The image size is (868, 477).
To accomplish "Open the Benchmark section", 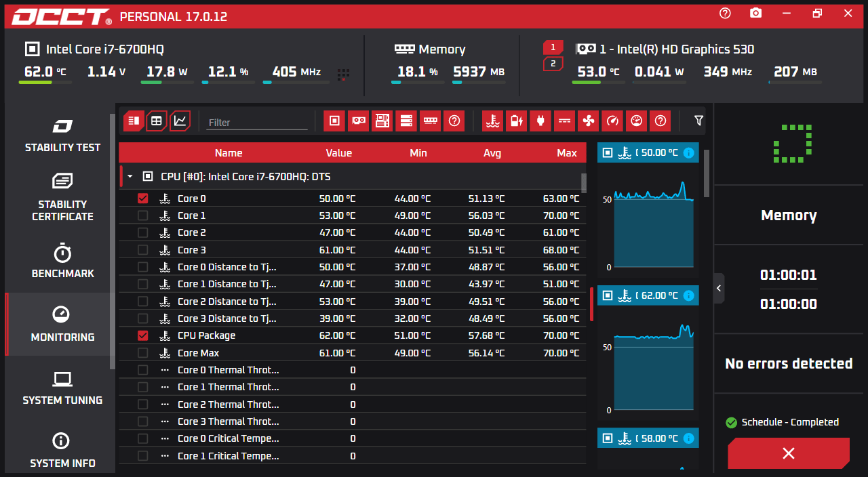I will tap(62, 262).
